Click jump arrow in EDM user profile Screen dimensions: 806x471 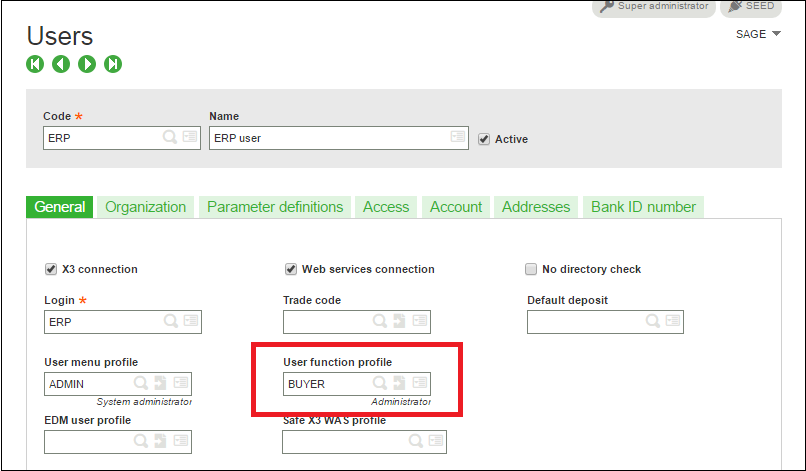tap(160, 441)
